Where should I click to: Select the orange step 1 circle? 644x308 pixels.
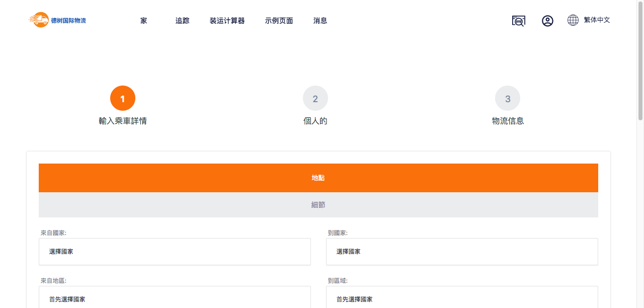123,98
